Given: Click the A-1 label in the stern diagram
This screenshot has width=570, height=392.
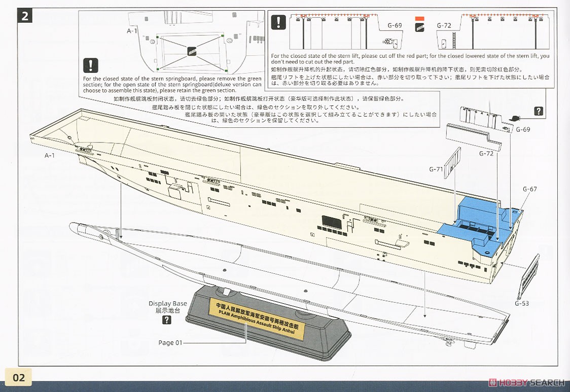Looking at the screenshot, I should coord(132,31).
